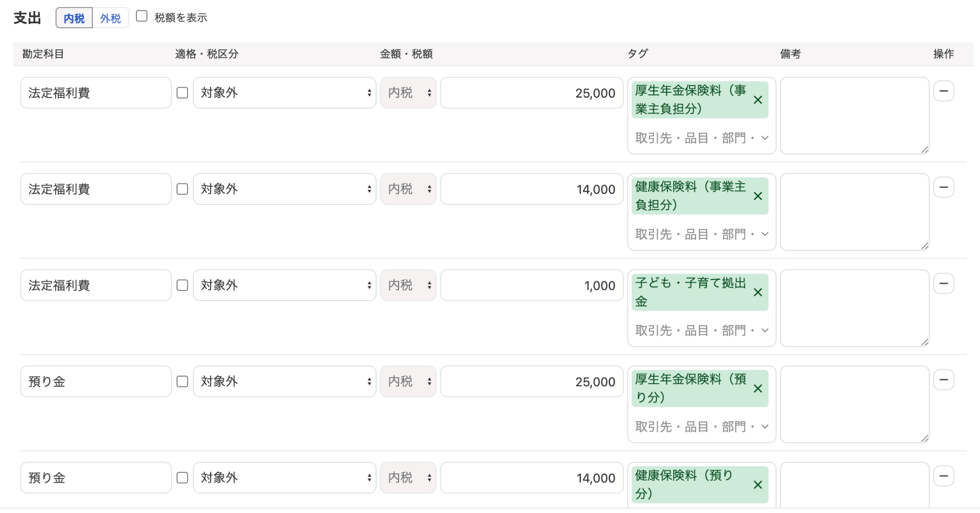The width and height of the screenshot is (980, 513).
Task: Open 対象外 tax dropdown in 法定福利費 14,000 row
Action: [x=285, y=189]
